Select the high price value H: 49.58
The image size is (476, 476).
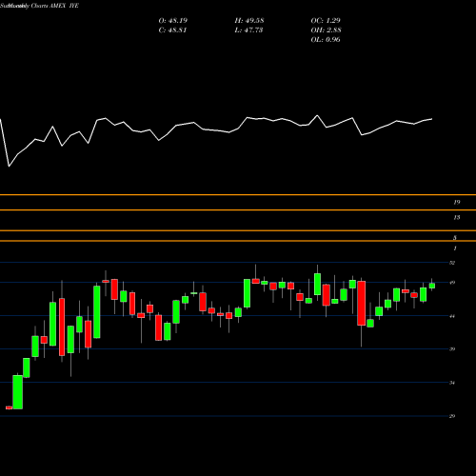[x=249, y=21]
